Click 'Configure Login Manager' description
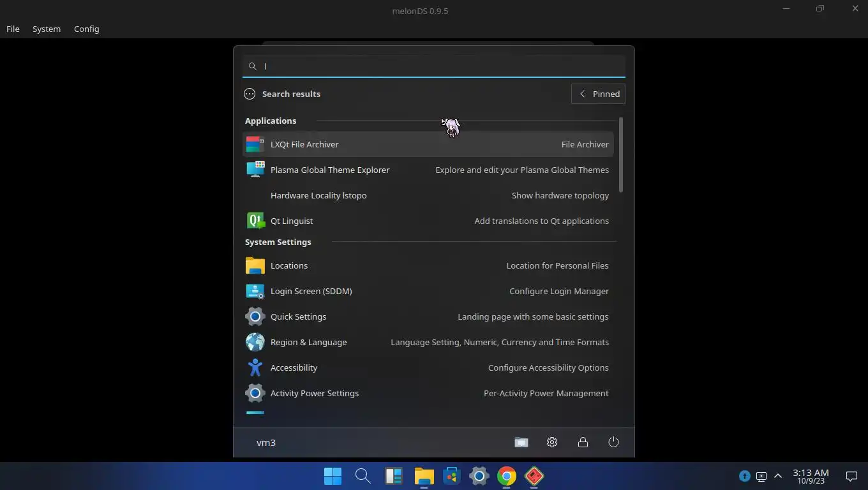 point(559,291)
